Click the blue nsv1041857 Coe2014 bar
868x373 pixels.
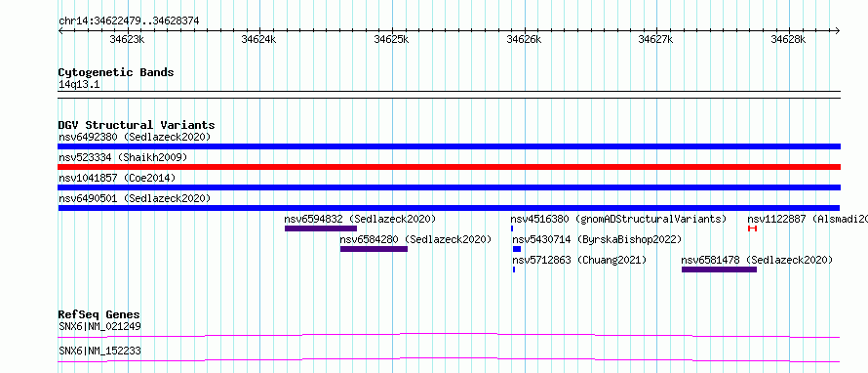[x=449, y=187]
